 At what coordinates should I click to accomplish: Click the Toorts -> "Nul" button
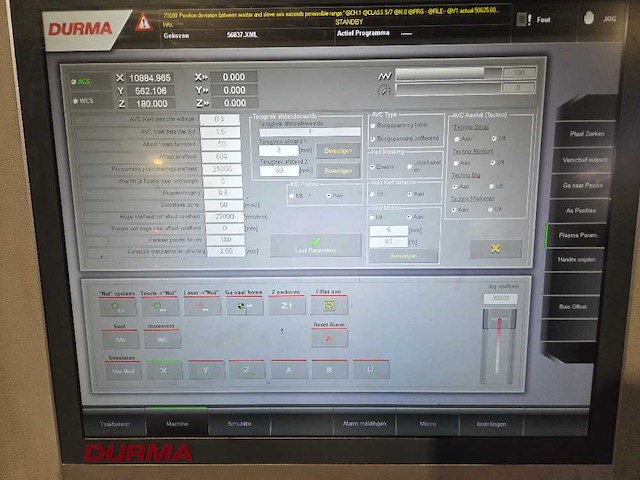point(160,307)
